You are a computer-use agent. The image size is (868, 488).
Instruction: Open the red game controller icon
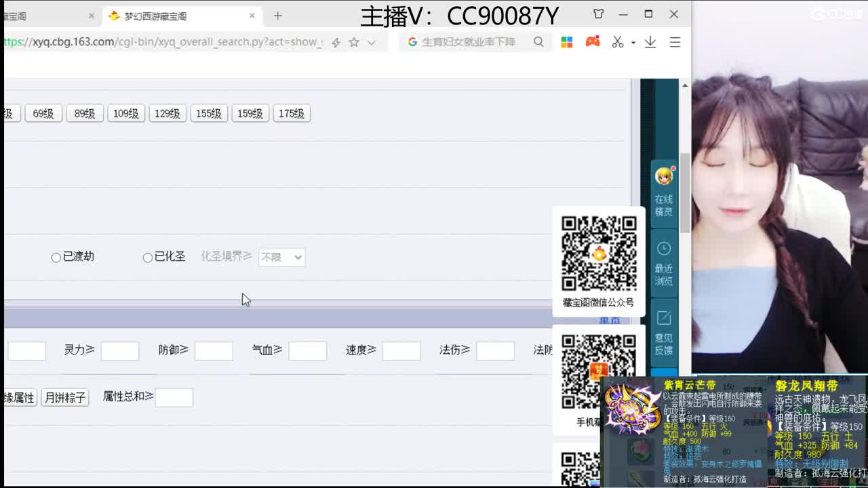(x=593, y=41)
